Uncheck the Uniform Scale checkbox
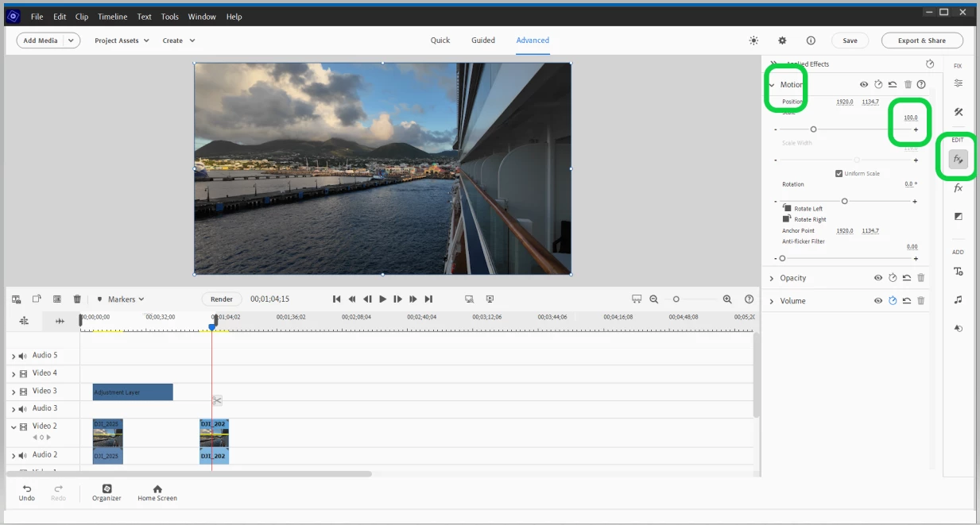Image resolution: width=980 pixels, height=525 pixels. point(839,173)
